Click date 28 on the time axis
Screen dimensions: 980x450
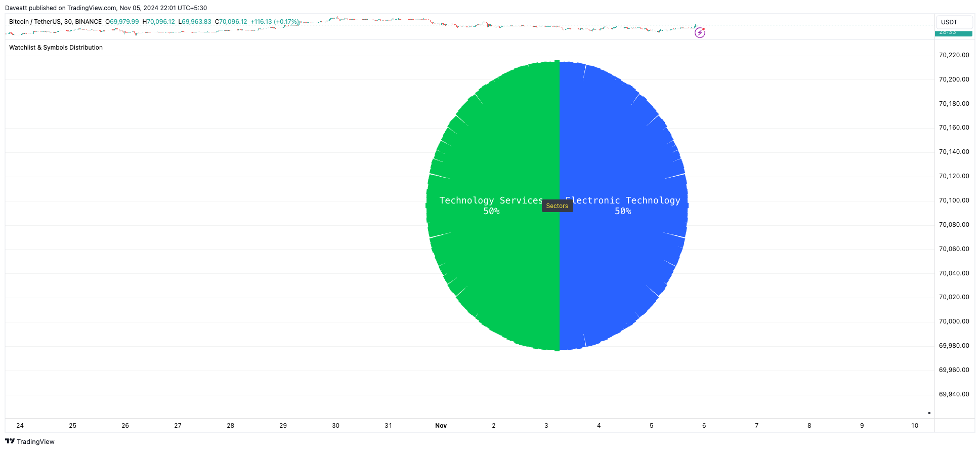point(231,426)
